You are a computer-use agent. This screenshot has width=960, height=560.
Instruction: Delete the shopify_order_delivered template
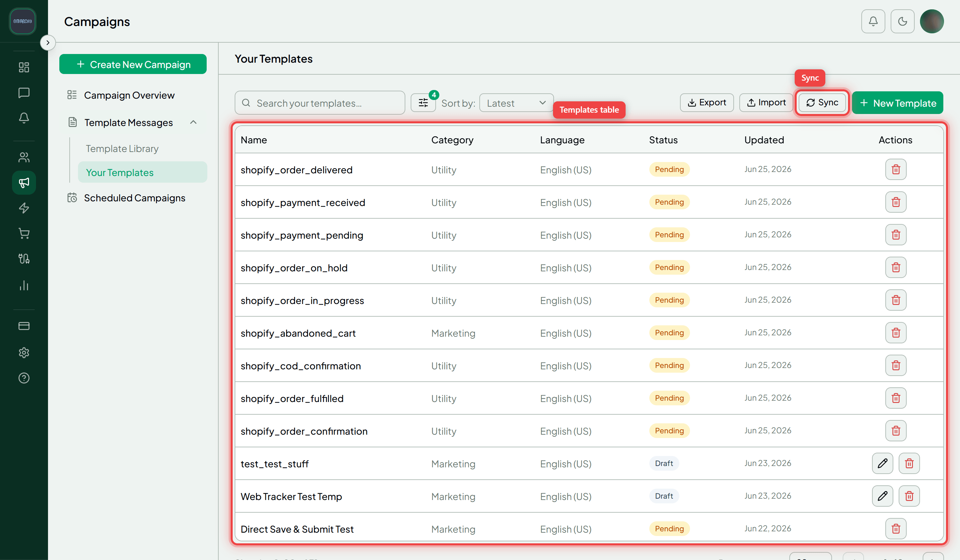(x=896, y=170)
